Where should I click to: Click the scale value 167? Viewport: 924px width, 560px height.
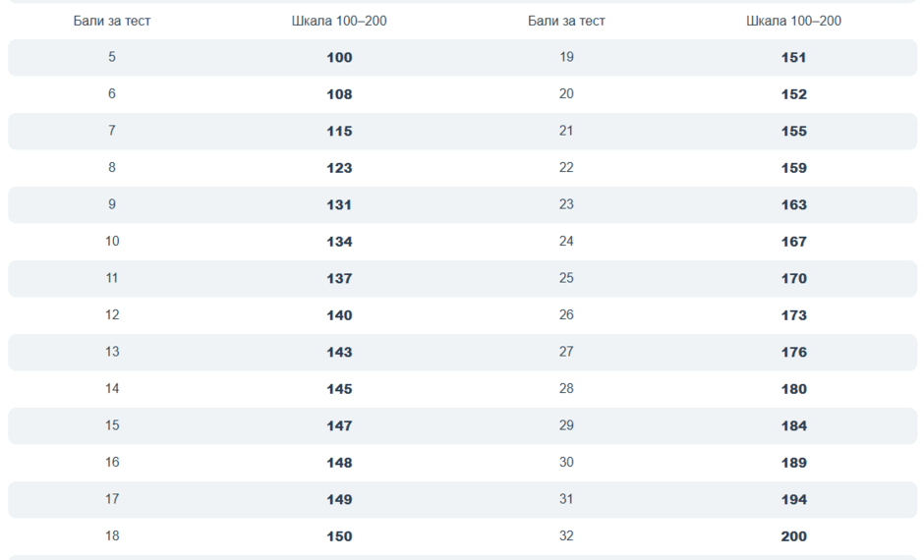794,242
